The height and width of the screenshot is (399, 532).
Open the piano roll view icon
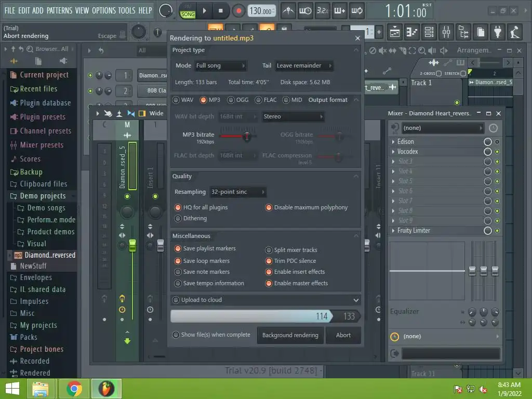(x=411, y=32)
